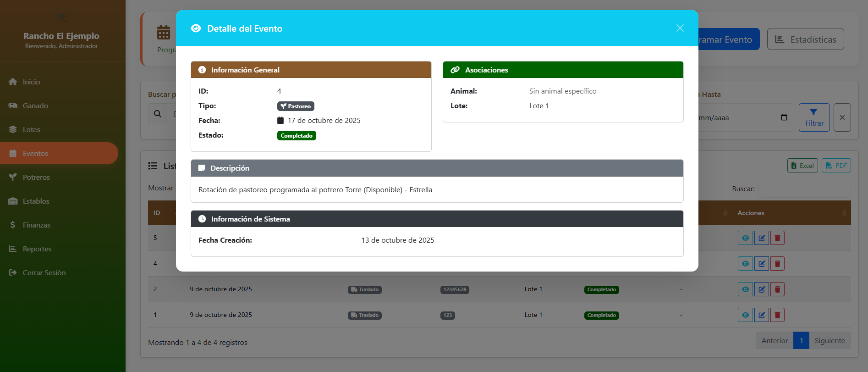The height and width of the screenshot is (372, 868).
Task: Click the calendar icon beside 17 de octubre
Action: 280,120
